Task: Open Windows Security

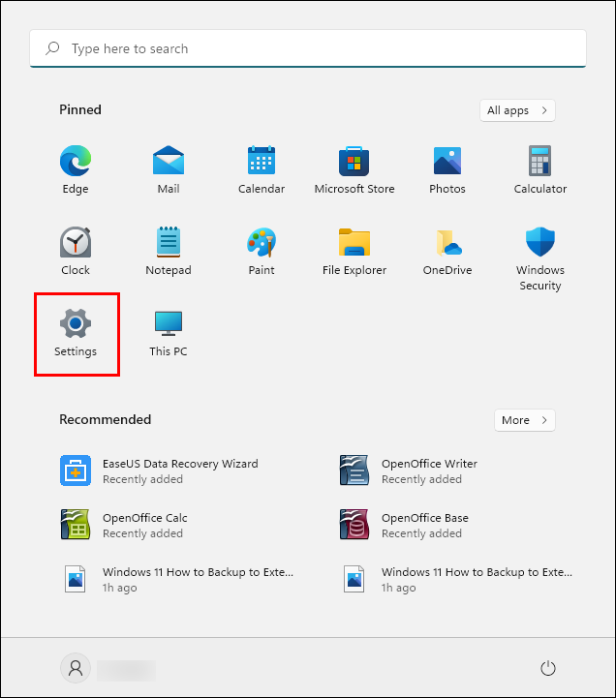Action: (539, 242)
